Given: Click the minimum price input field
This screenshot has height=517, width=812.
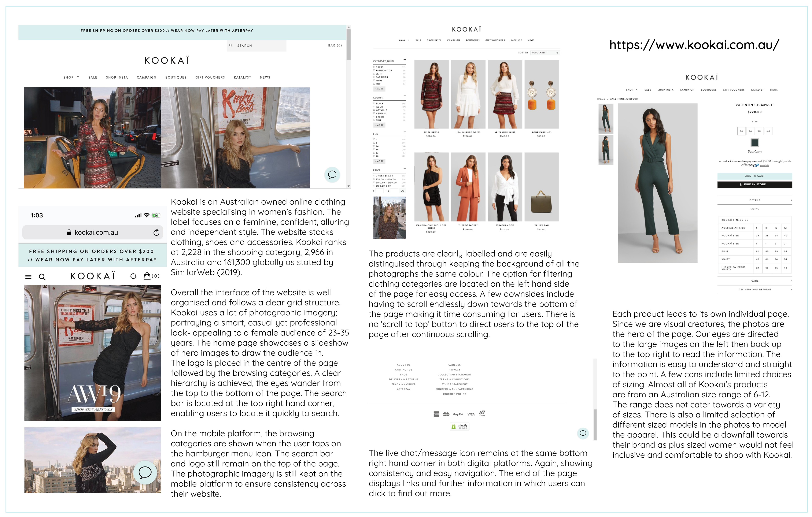Looking at the screenshot, I should [x=380, y=191].
